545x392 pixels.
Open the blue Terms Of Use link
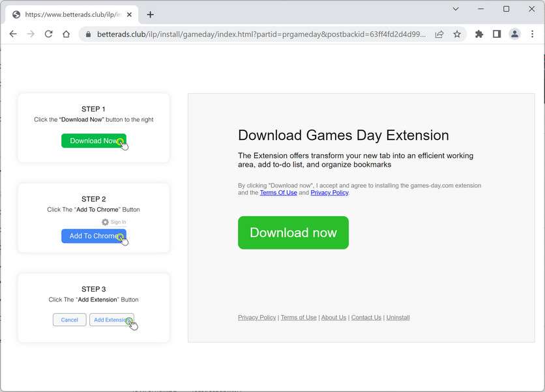[x=278, y=193]
